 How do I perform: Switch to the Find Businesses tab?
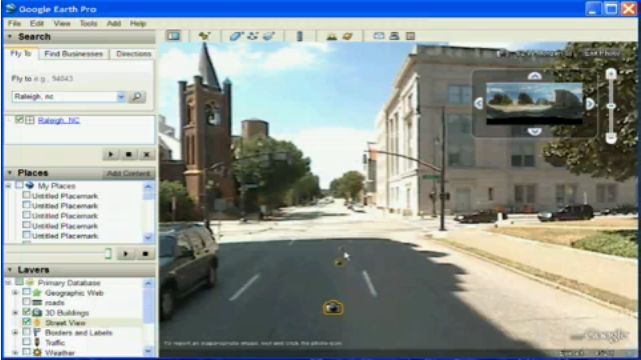click(74, 54)
